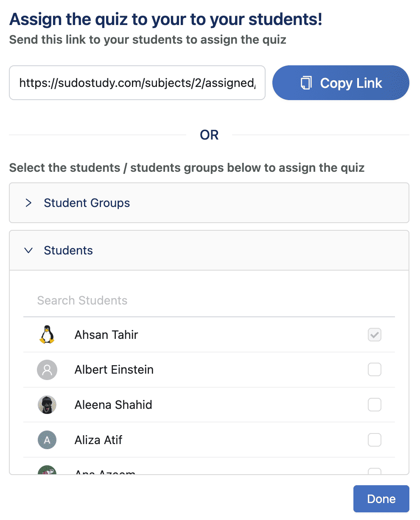Viewport: 420px width, 520px height.
Task: Click the copy icon inside Copy Link button
Action: pos(306,83)
